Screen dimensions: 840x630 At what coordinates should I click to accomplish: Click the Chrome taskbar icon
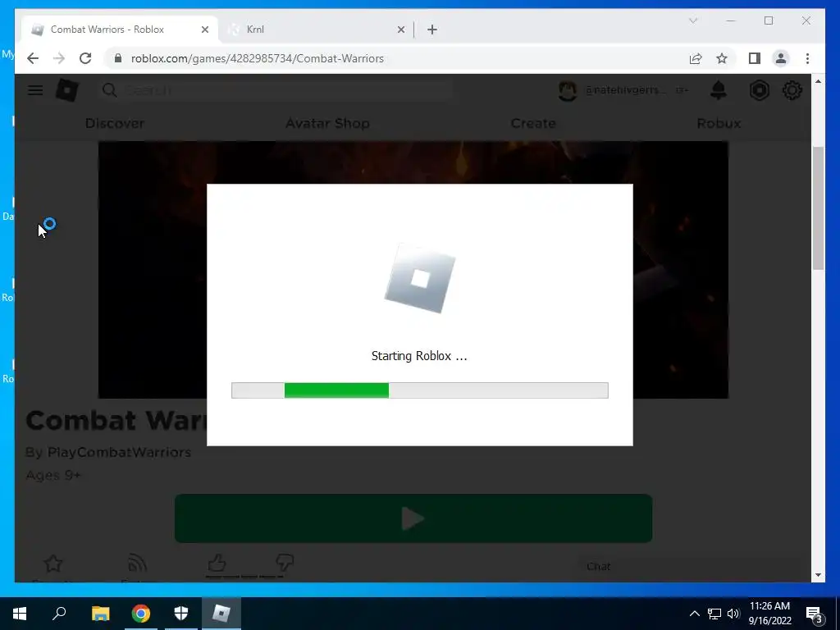(x=141, y=614)
